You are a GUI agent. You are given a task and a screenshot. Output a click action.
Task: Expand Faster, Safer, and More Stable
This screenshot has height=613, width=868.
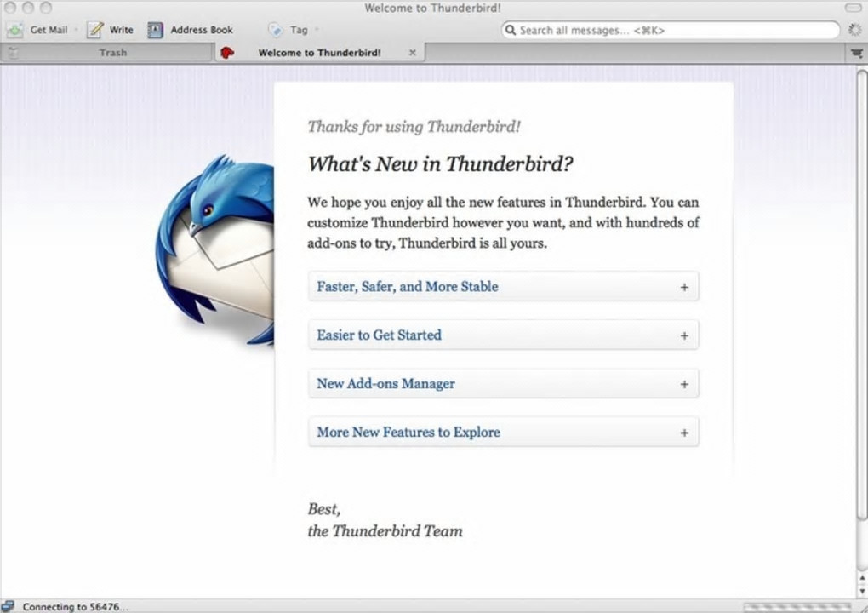click(x=503, y=286)
